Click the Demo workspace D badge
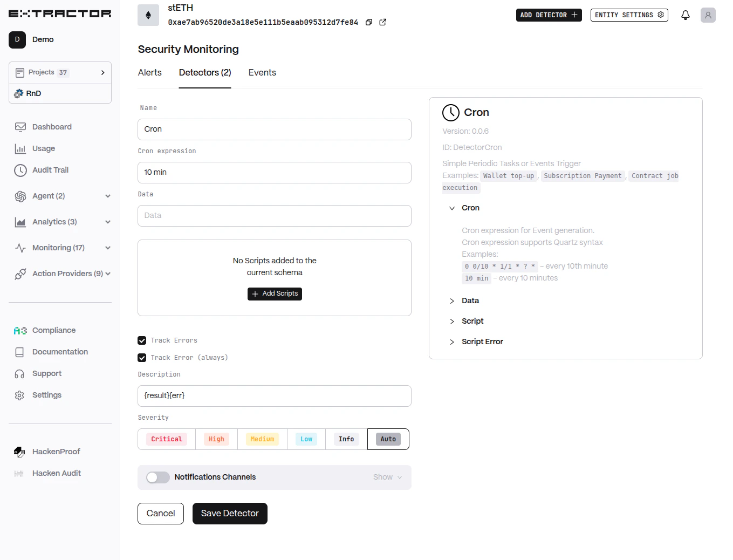733x560 pixels. click(x=17, y=39)
